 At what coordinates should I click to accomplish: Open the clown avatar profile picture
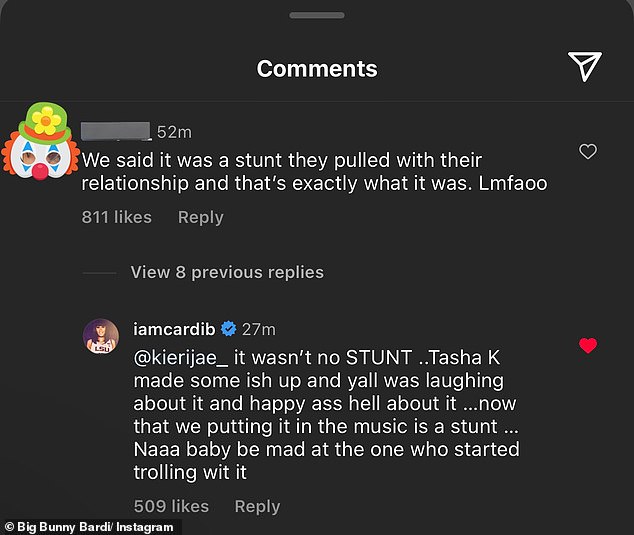[40, 141]
